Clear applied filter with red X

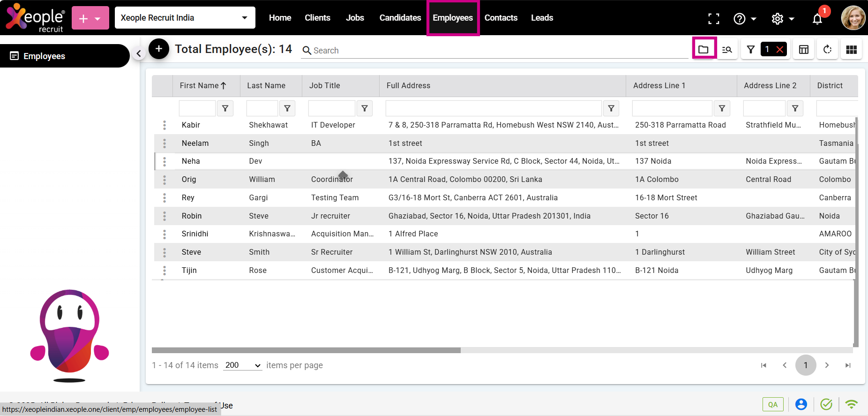click(x=780, y=49)
